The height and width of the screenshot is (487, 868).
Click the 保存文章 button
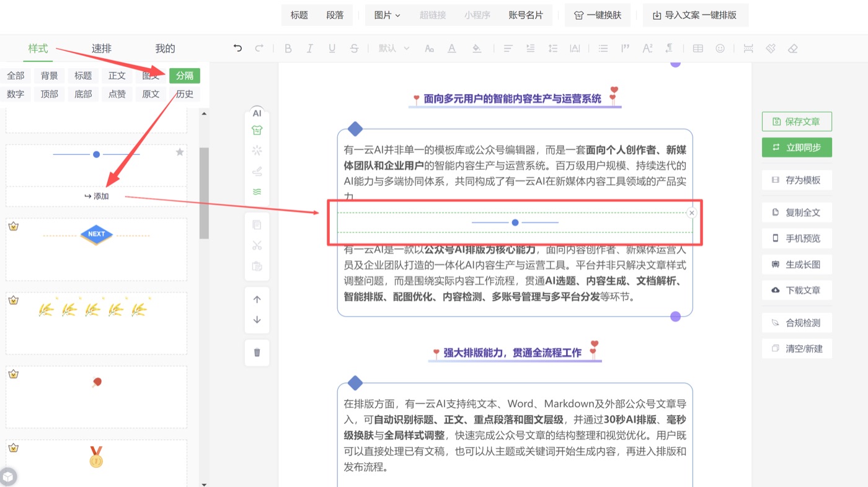pyautogui.click(x=797, y=121)
